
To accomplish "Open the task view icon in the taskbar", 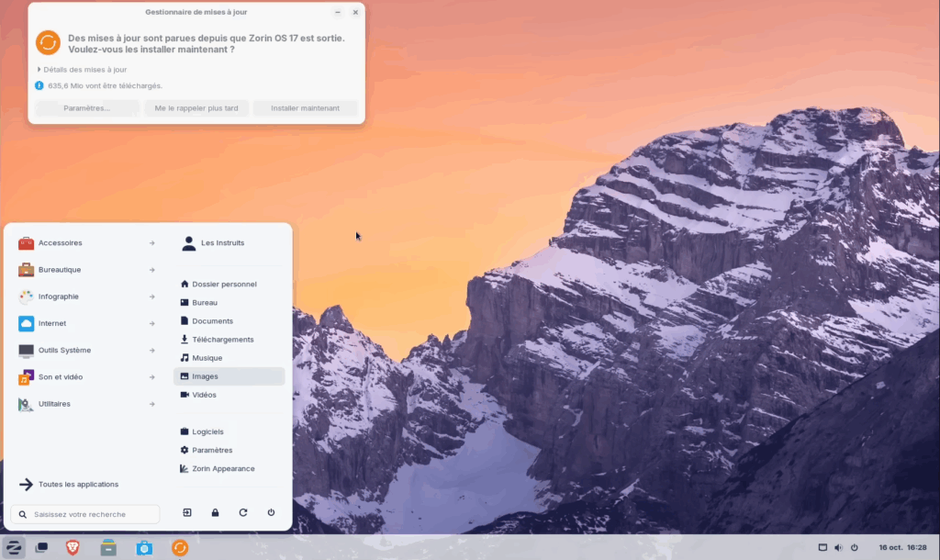I will (x=41, y=548).
